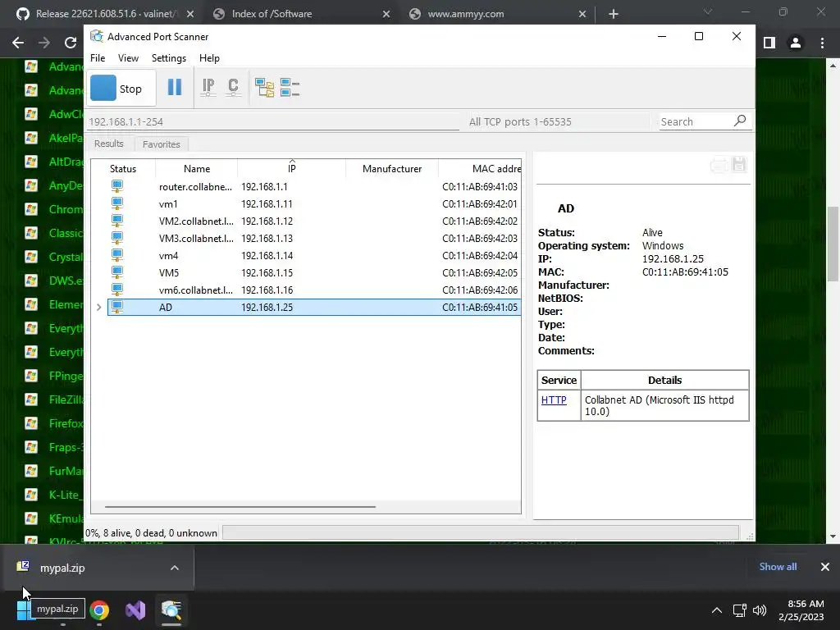This screenshot has height=630, width=840.
Task: Click computer icon of vm1 row
Action: (x=117, y=203)
